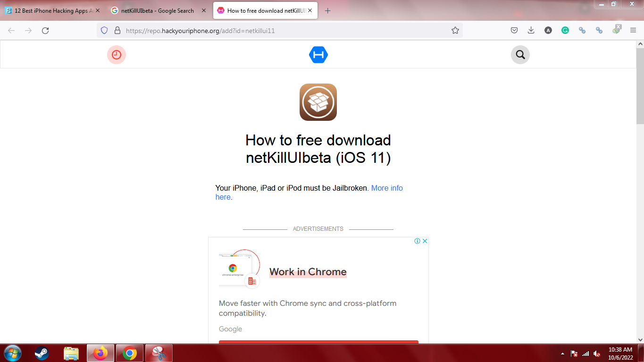Viewport: 644px width, 362px height.
Task: Close the 'netKillUIbeta - Google Search' tab
Action: 204,10
